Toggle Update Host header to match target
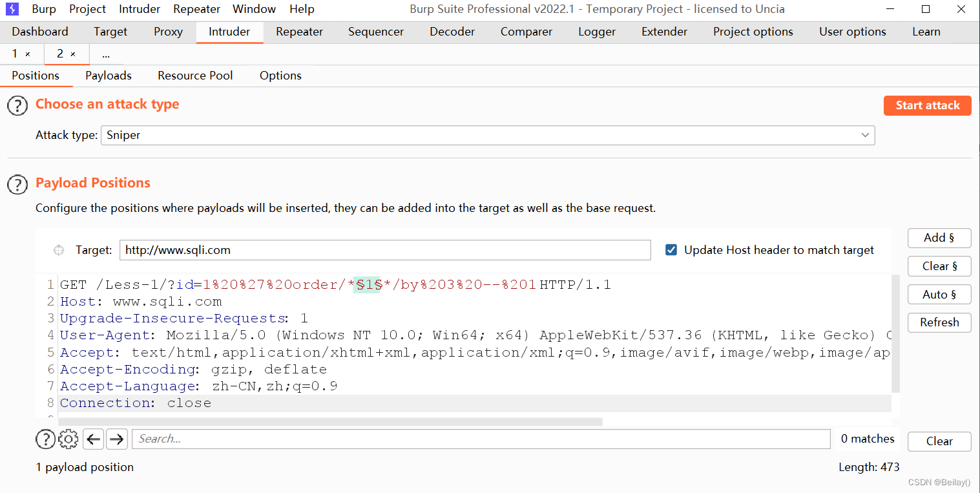 click(x=671, y=250)
